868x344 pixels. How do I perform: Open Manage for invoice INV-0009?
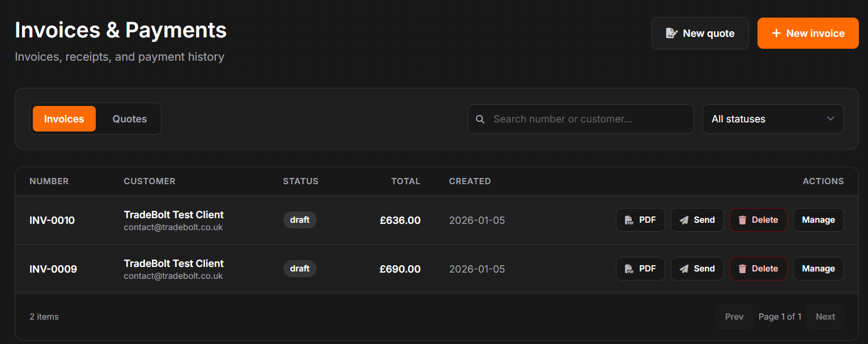[818, 269]
